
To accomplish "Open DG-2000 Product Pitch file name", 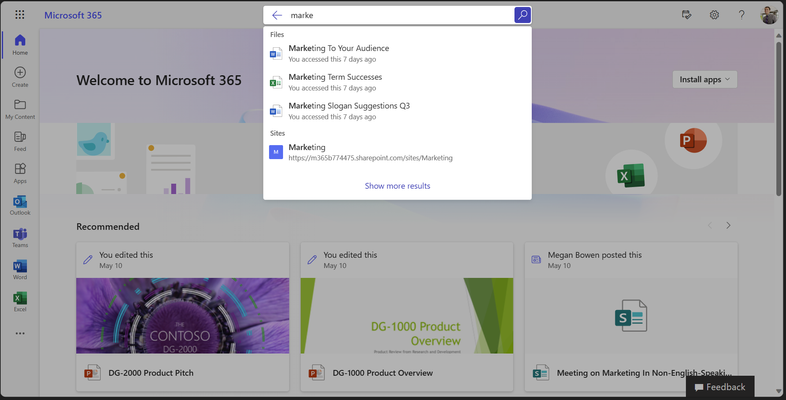I will click(151, 373).
